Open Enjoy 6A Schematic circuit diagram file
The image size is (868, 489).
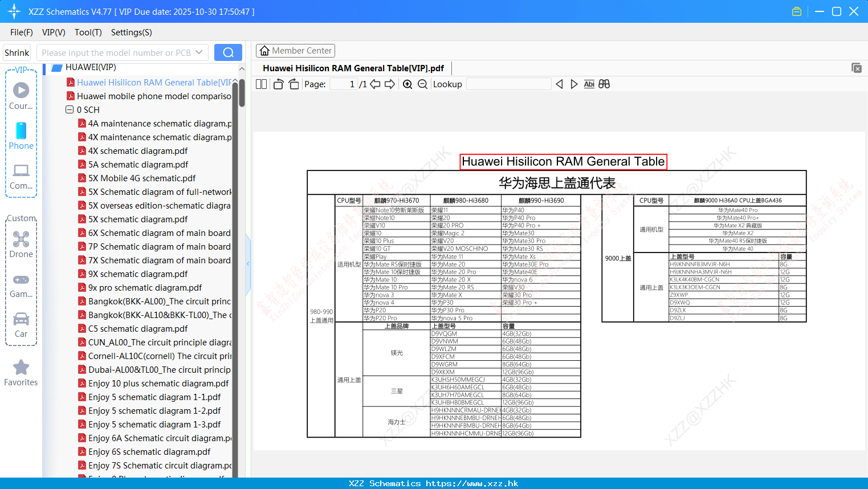155,438
